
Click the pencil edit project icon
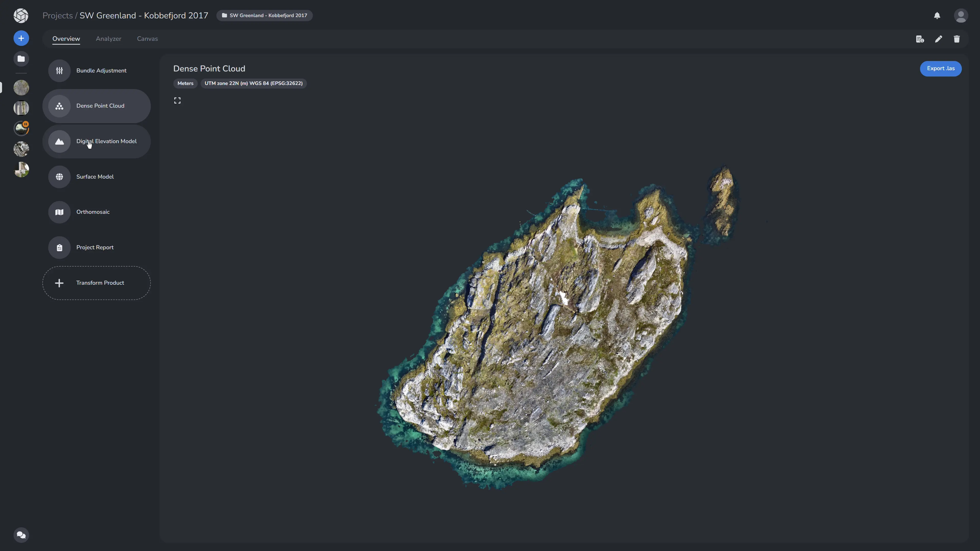939,39
